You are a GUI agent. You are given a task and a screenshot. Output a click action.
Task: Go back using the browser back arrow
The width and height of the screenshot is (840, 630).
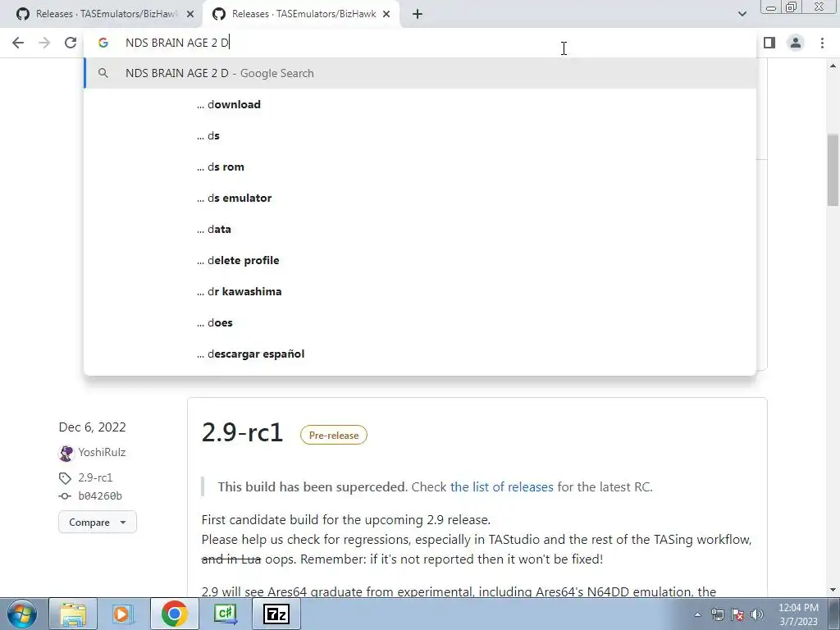click(18, 43)
